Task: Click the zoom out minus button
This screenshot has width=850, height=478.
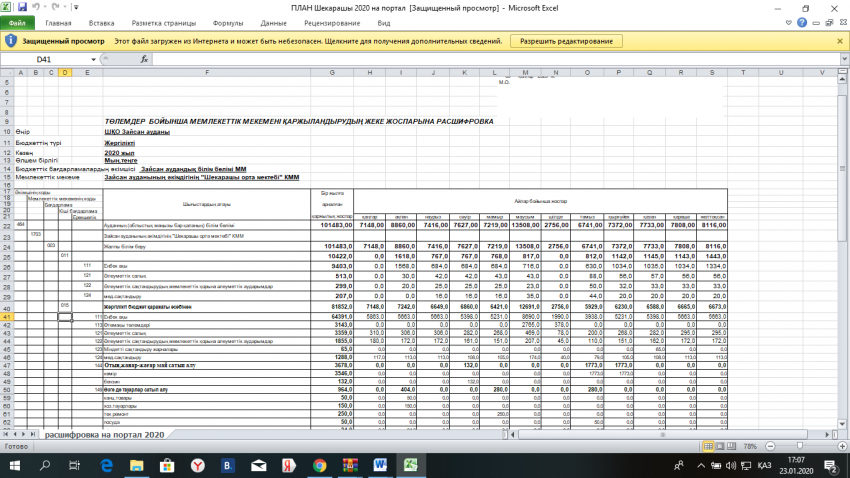Action: click(770, 447)
